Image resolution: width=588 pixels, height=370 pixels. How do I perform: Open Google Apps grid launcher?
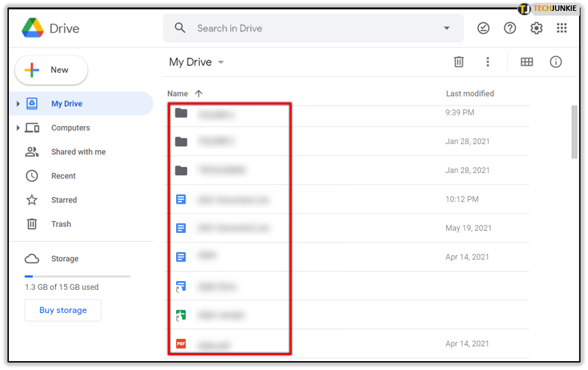(x=561, y=28)
